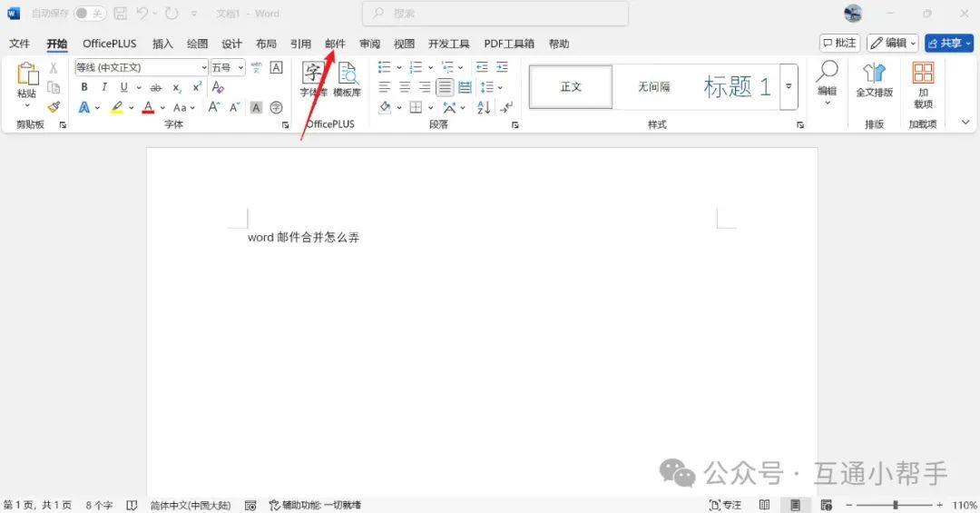Toggle Underline formatting
The width and height of the screenshot is (980, 513).
click(x=123, y=87)
